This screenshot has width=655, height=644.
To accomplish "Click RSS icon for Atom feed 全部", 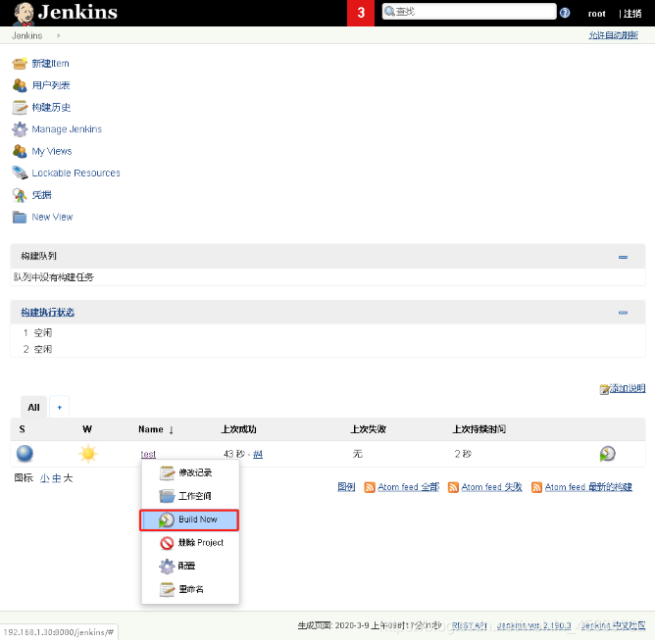I will point(370,487).
